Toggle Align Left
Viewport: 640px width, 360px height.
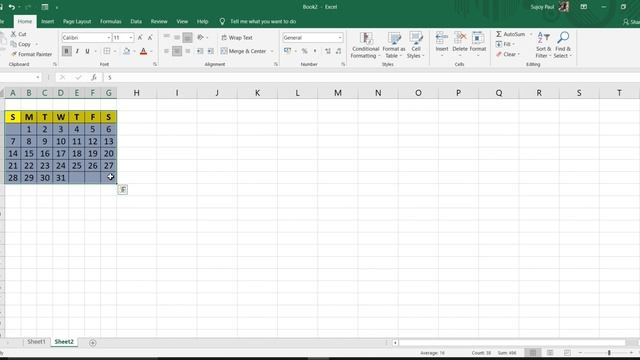coord(167,51)
